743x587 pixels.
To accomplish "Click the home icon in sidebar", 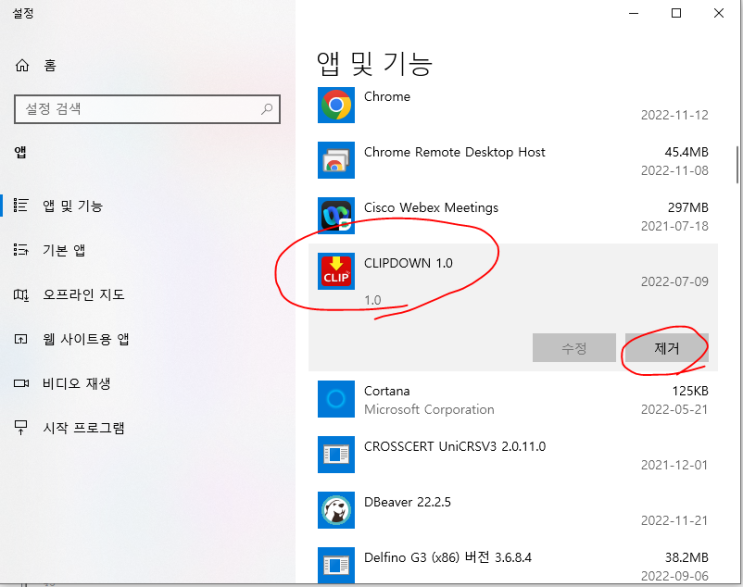I will pos(22,65).
